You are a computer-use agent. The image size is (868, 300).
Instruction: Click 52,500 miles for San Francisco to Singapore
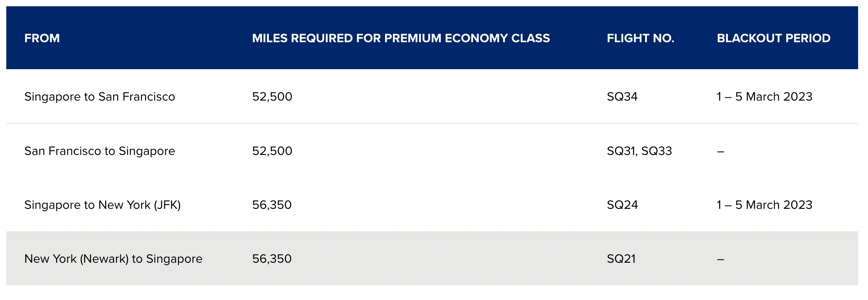click(272, 151)
